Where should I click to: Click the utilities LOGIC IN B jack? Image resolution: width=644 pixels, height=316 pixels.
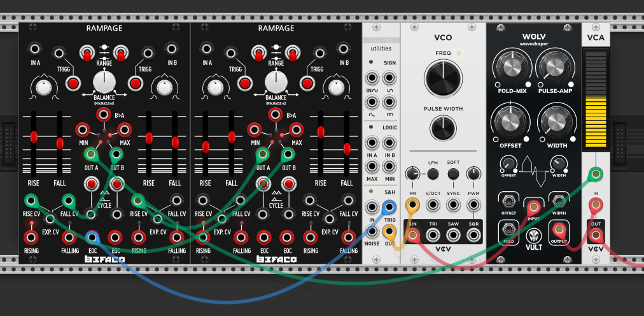389,143
